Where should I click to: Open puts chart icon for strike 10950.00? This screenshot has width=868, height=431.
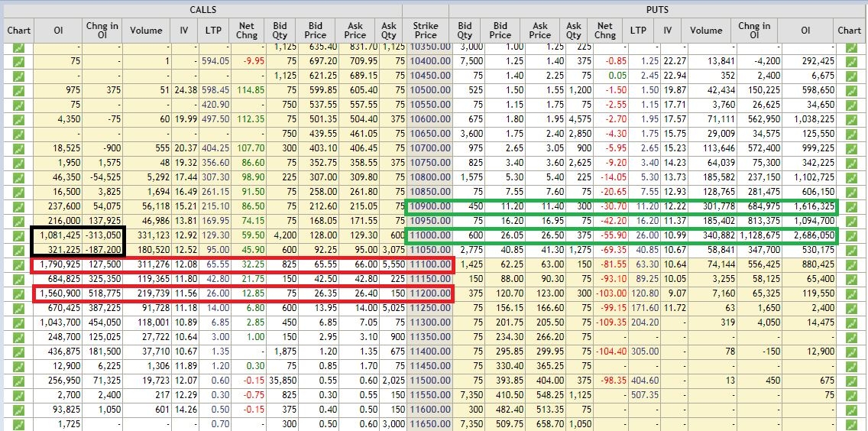coord(851,221)
